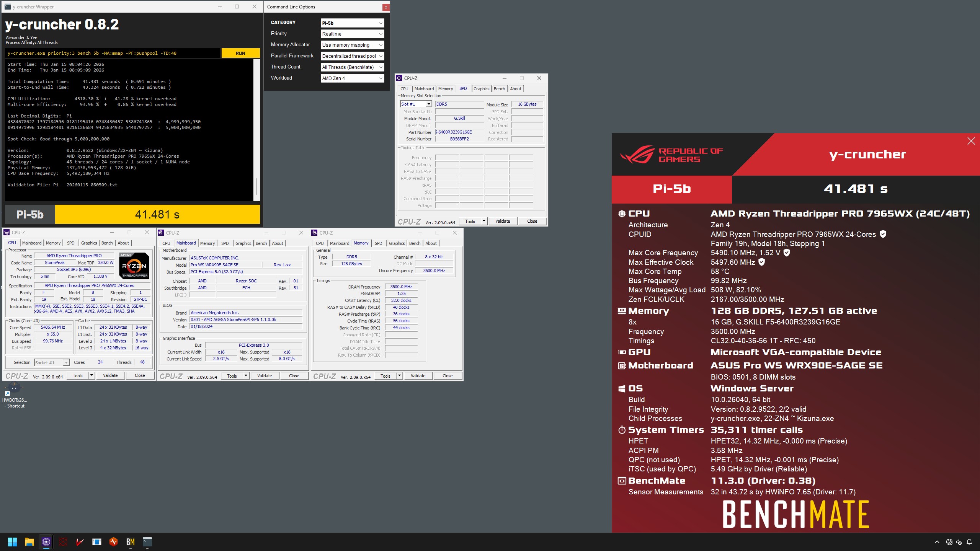Viewport: 980px width, 551px height.
Task: Click the red lattice sphere taskbar icon
Action: (63, 542)
